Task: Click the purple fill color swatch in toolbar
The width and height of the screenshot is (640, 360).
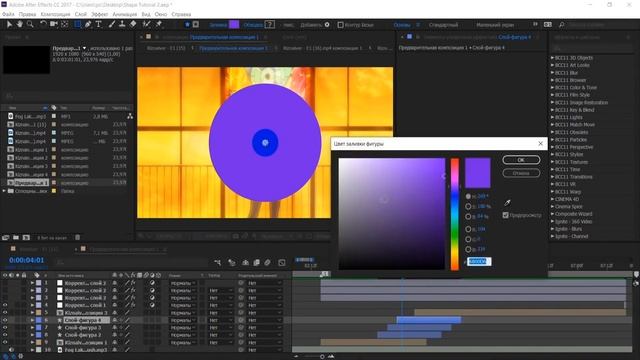Action: (x=234, y=24)
